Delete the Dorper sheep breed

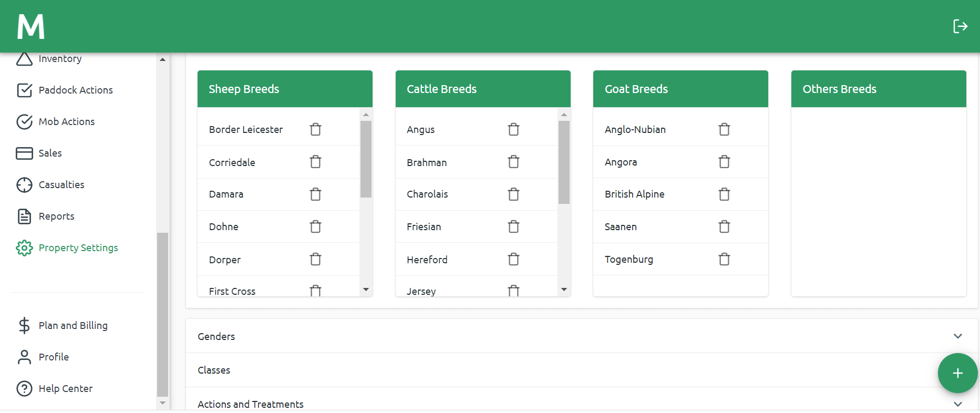coord(315,259)
